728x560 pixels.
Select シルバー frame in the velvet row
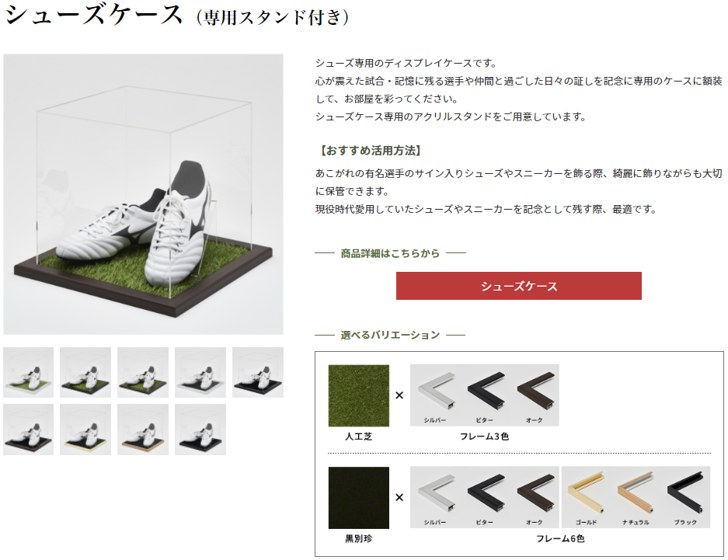click(x=435, y=497)
